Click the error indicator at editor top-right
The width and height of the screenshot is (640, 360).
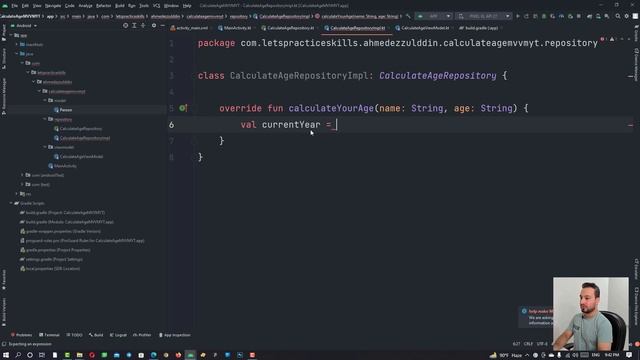[602, 39]
